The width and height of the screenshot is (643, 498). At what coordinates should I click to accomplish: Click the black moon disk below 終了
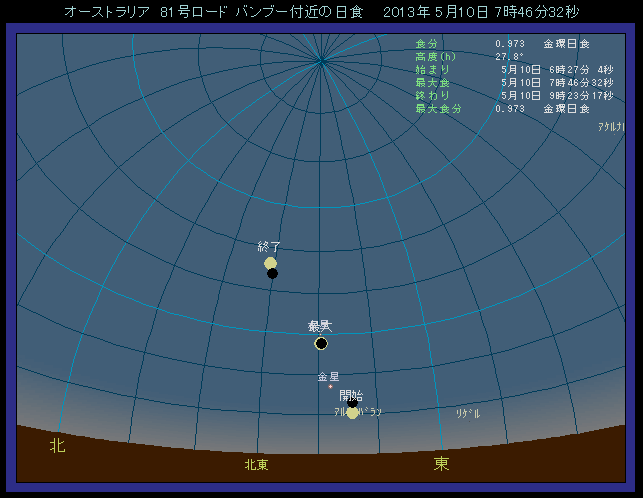click(272, 273)
